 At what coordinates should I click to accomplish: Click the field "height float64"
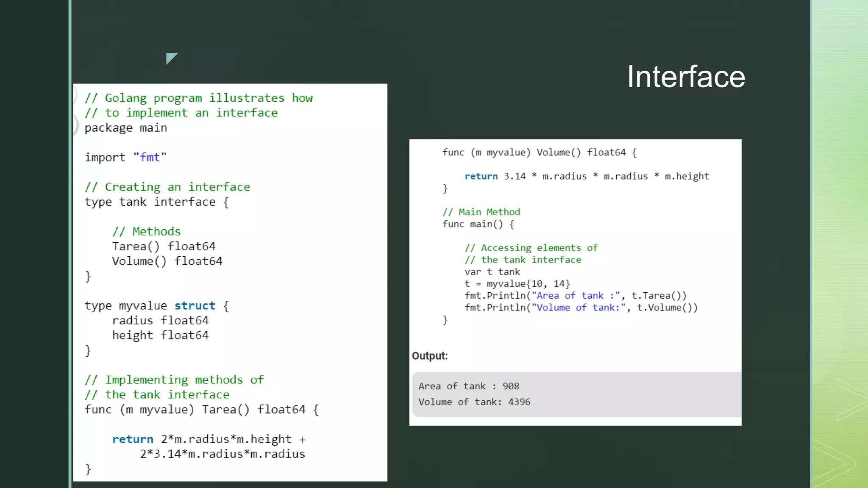tap(160, 335)
